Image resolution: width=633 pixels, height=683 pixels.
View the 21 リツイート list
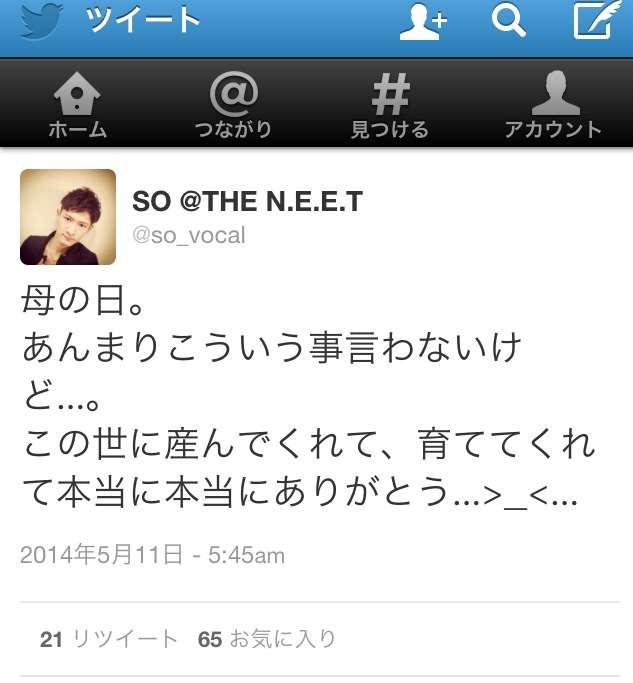(108, 639)
